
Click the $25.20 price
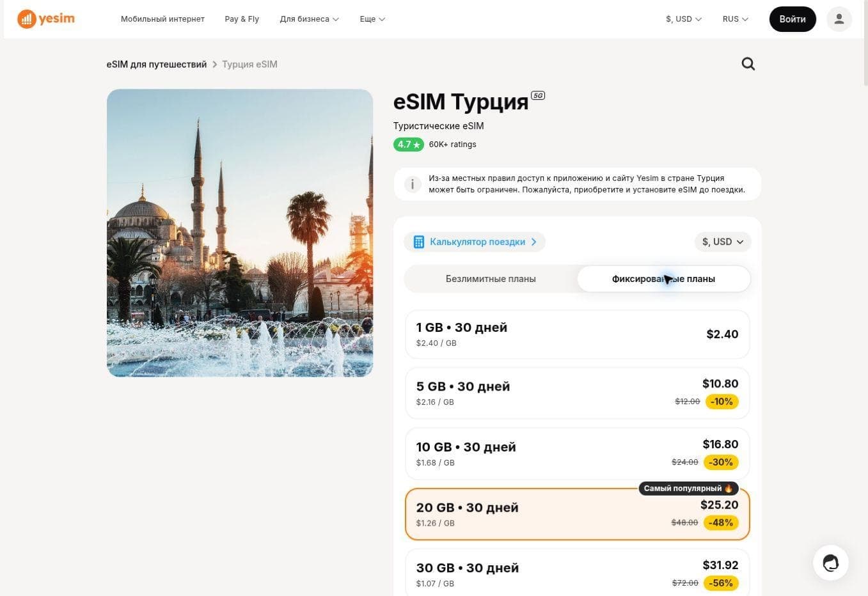pyautogui.click(x=720, y=505)
